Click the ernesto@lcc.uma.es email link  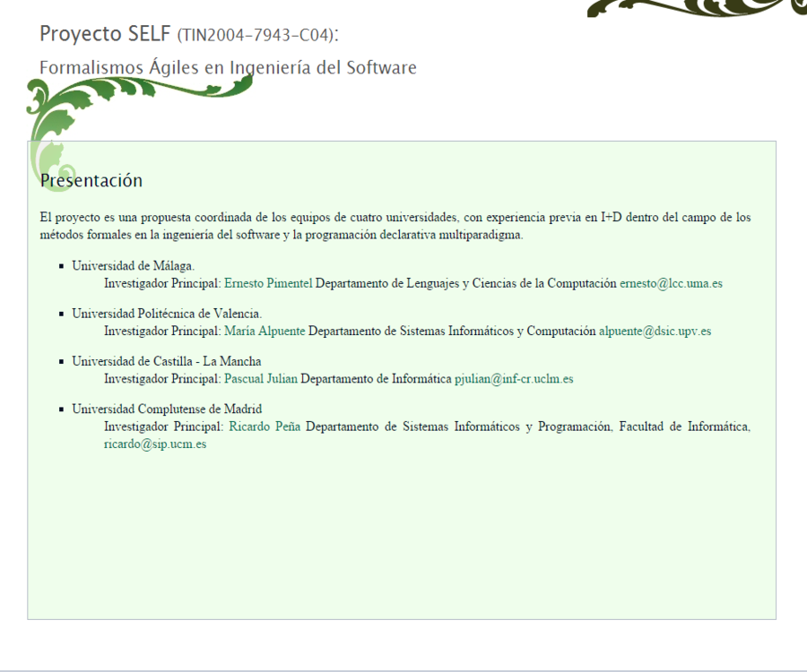click(x=671, y=283)
